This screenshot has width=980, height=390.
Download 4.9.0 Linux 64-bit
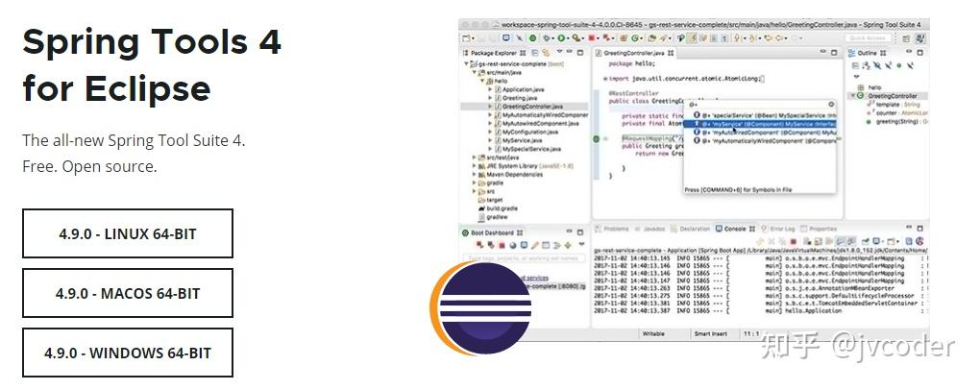[128, 233]
